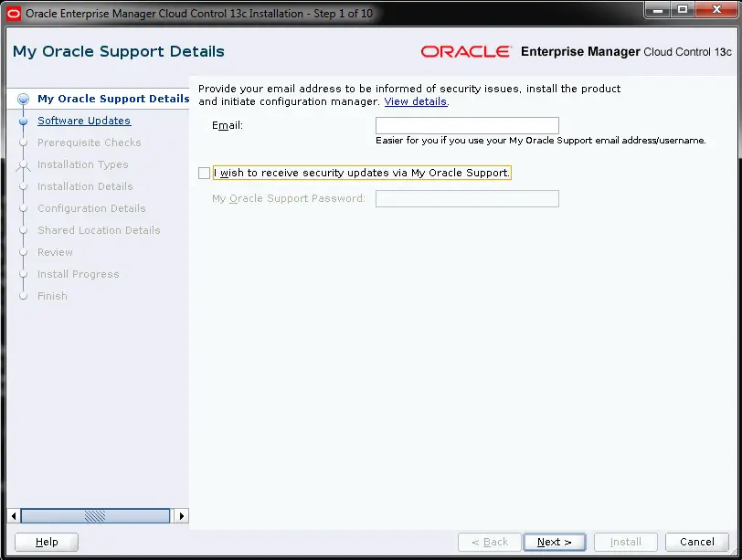Click the sidebar horizontal scrollbar thumb
This screenshot has height=560, width=742.
click(x=95, y=515)
